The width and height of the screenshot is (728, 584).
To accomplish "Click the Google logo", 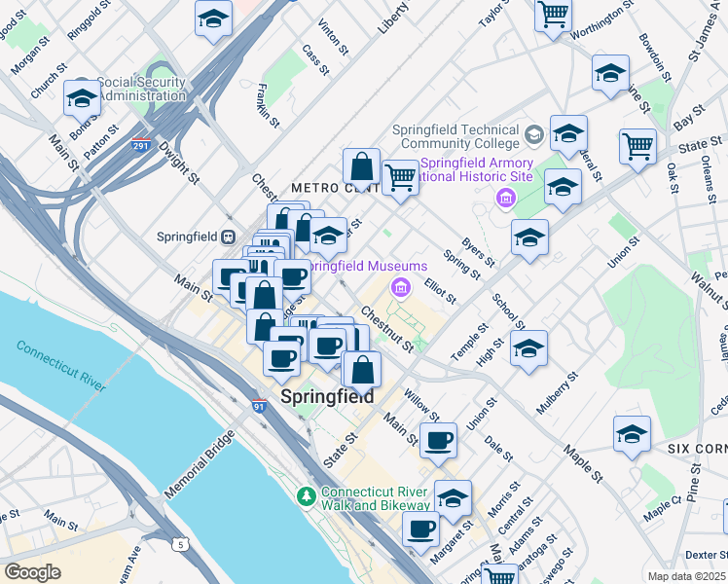I will [x=32, y=572].
